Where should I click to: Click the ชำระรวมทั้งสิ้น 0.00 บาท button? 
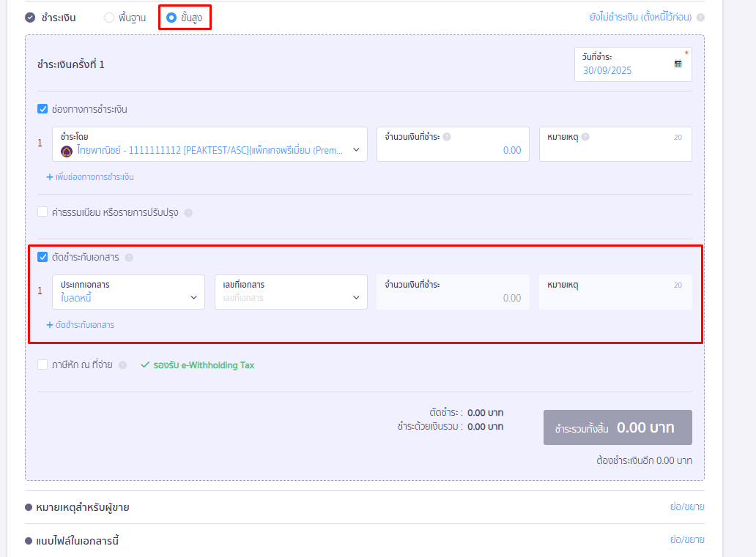click(617, 428)
